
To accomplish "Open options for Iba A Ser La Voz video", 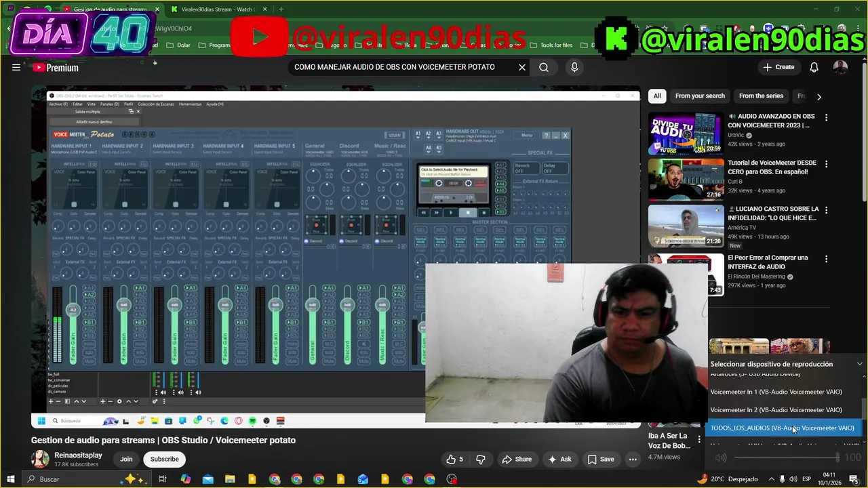I will (699, 439).
